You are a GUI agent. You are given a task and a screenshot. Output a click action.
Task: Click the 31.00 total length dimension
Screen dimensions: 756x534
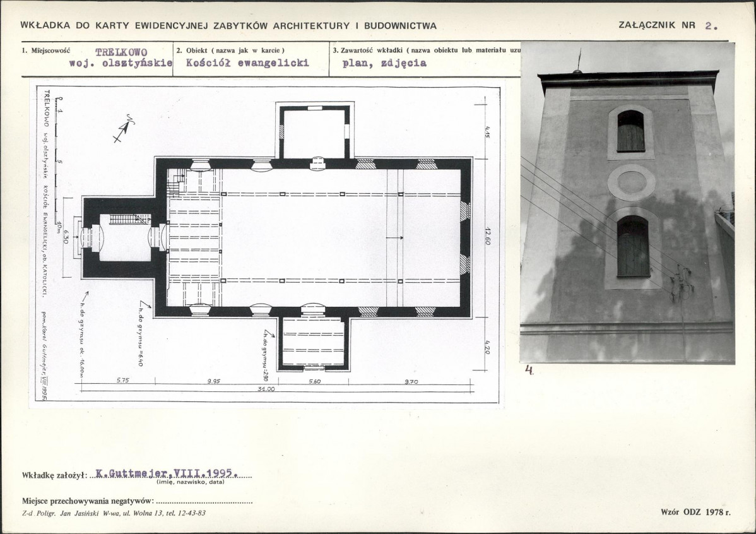click(x=266, y=389)
